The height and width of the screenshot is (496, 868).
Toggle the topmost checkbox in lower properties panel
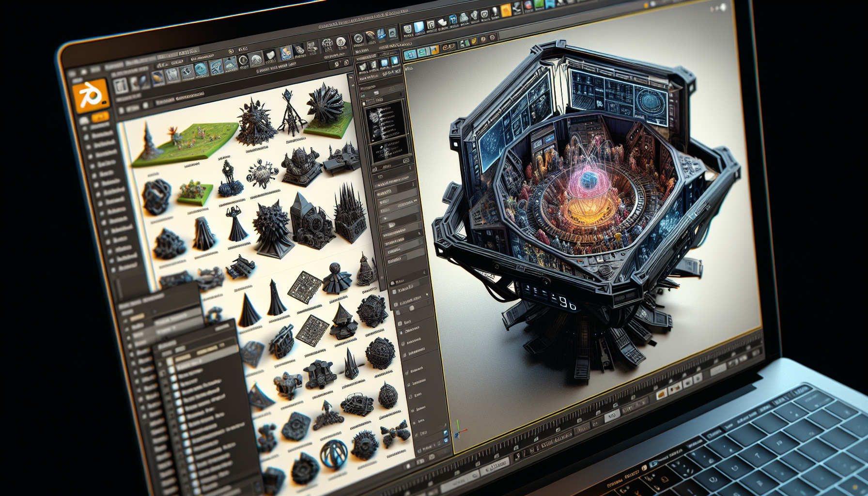point(393,283)
